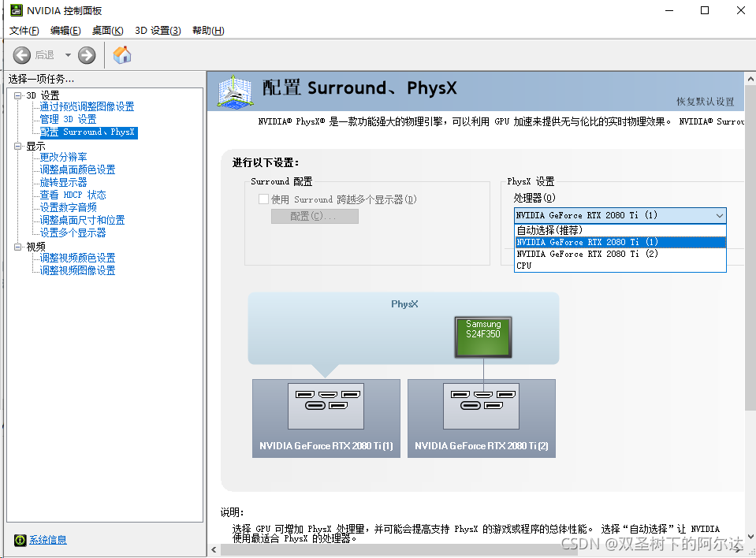Click horizontal scrollbar left arrow
Screen dimensions: 756x558
(214, 550)
